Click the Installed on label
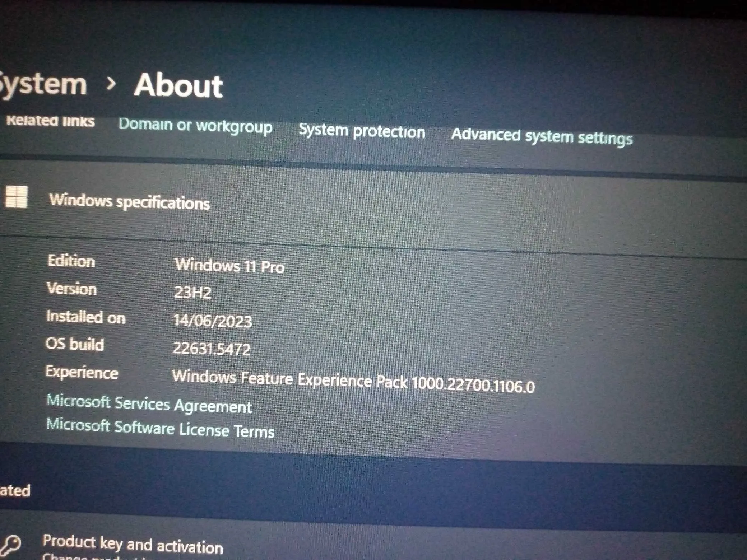The height and width of the screenshot is (560, 747). pos(86,317)
